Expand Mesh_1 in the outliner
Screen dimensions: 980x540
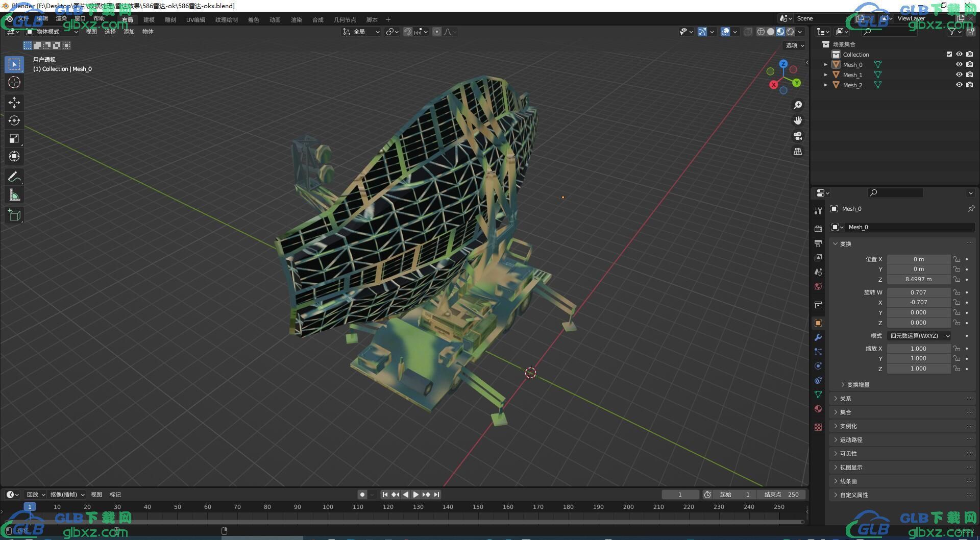(x=825, y=75)
